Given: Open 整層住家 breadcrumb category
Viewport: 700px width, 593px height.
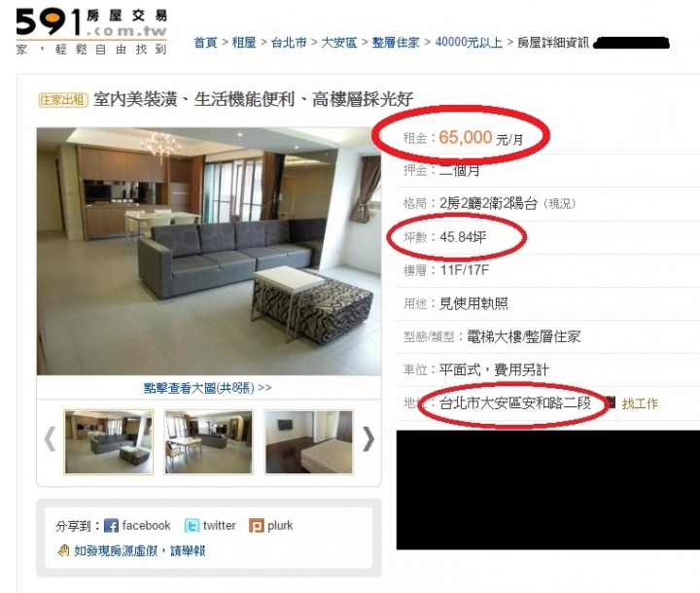Looking at the screenshot, I should click(x=396, y=43).
